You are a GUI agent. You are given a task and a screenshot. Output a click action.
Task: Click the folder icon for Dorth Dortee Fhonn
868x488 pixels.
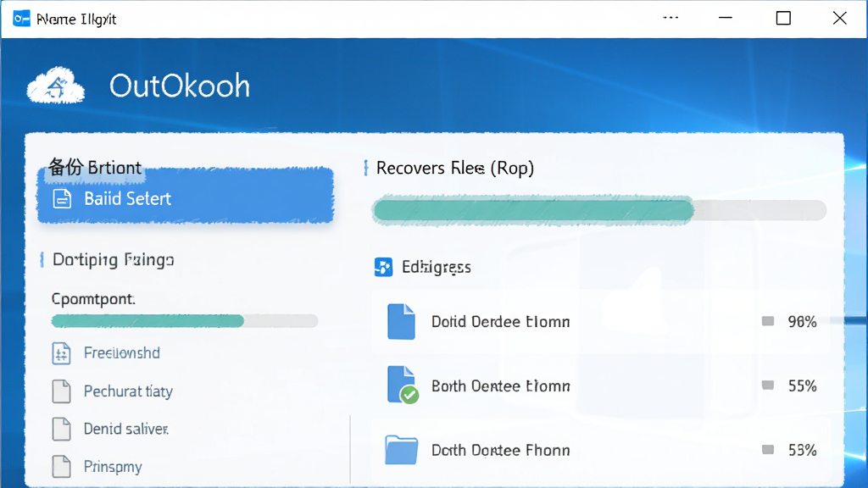point(401,450)
